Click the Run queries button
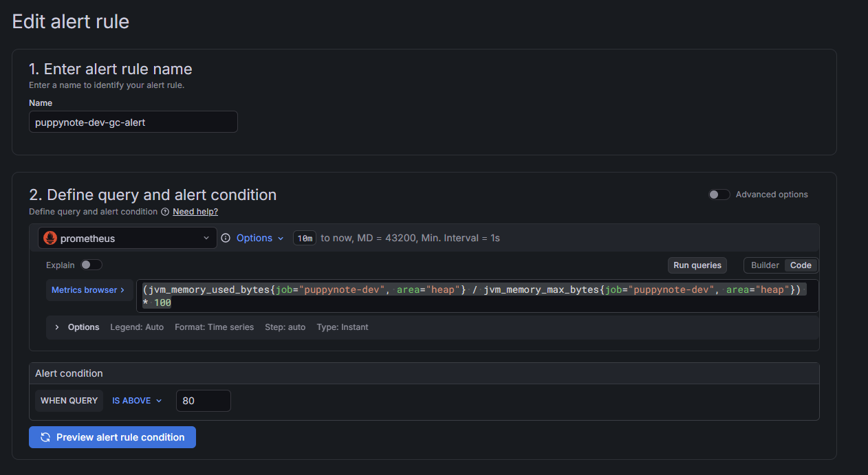 click(697, 265)
